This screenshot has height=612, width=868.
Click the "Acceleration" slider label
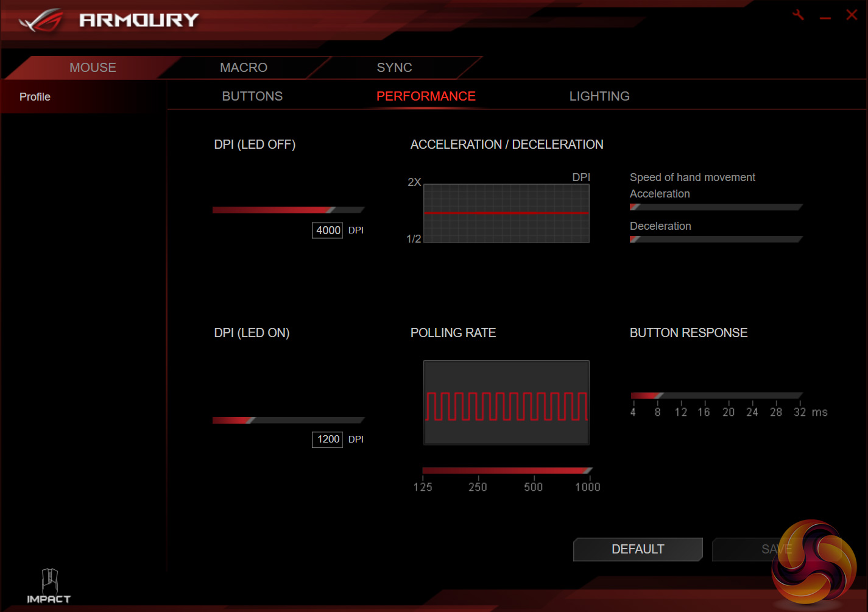[660, 194]
